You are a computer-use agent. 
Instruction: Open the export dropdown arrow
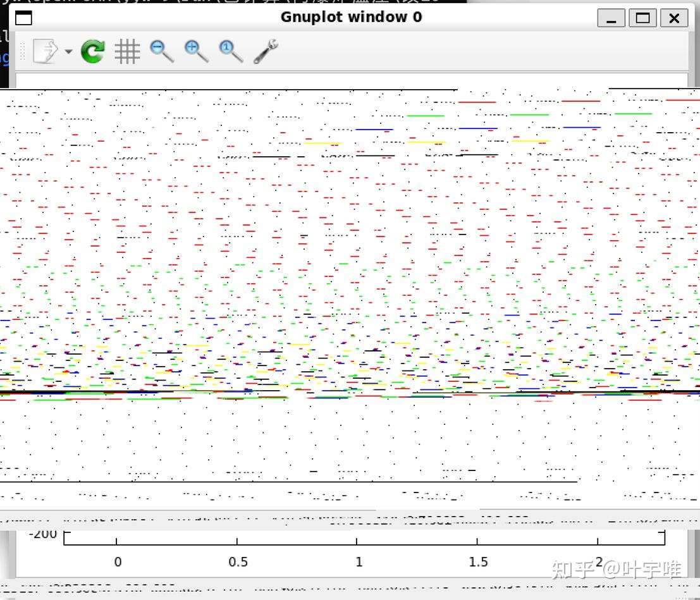click(68, 52)
